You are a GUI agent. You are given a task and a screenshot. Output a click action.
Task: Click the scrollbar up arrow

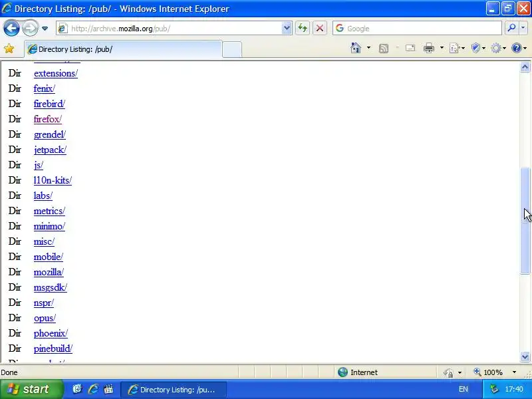coord(525,67)
